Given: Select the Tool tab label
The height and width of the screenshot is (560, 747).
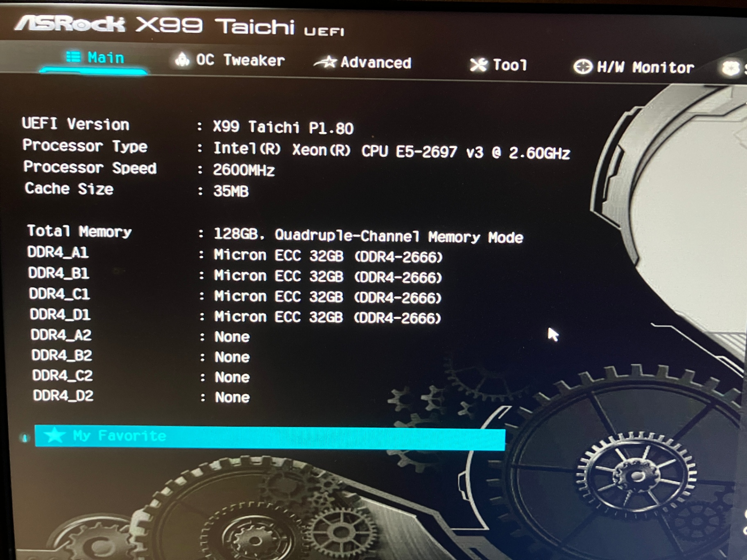Looking at the screenshot, I should tap(509, 65).
